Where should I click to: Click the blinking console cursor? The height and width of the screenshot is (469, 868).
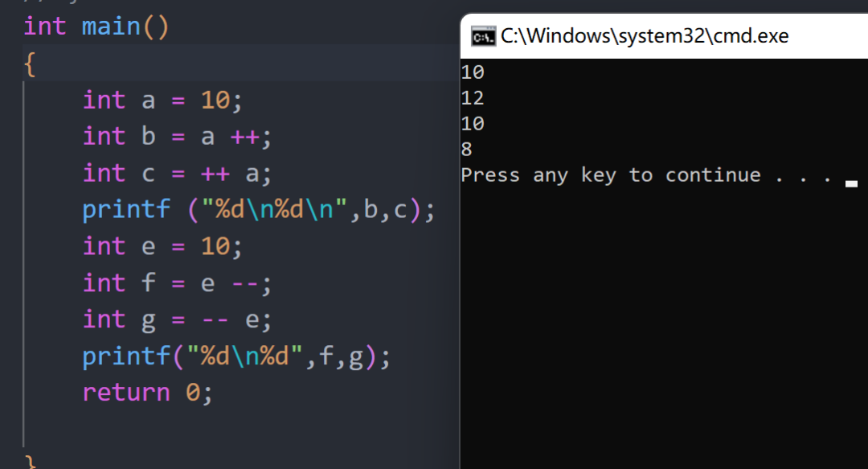(851, 184)
